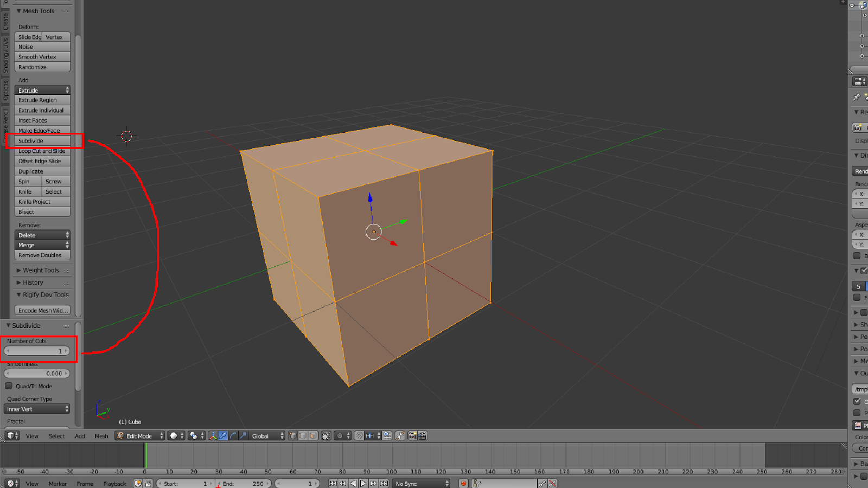868x488 pixels.
Task: Adjust the Smoothness value slider
Action: [x=36, y=373]
